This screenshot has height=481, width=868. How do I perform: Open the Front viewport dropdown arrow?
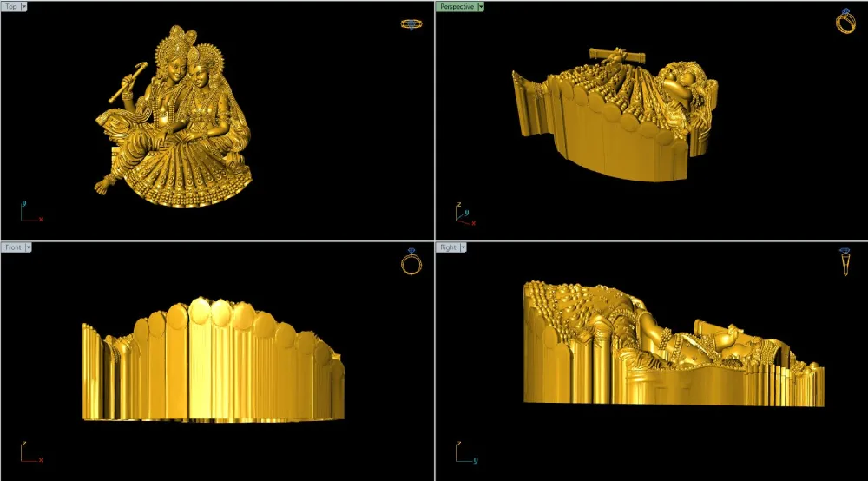[29, 247]
